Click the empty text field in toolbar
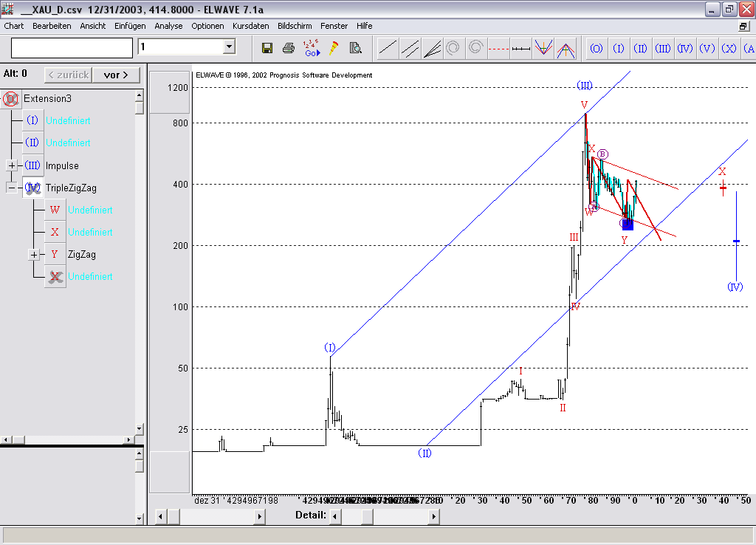Image resolution: width=756 pixels, height=545 pixels. pos(72,48)
